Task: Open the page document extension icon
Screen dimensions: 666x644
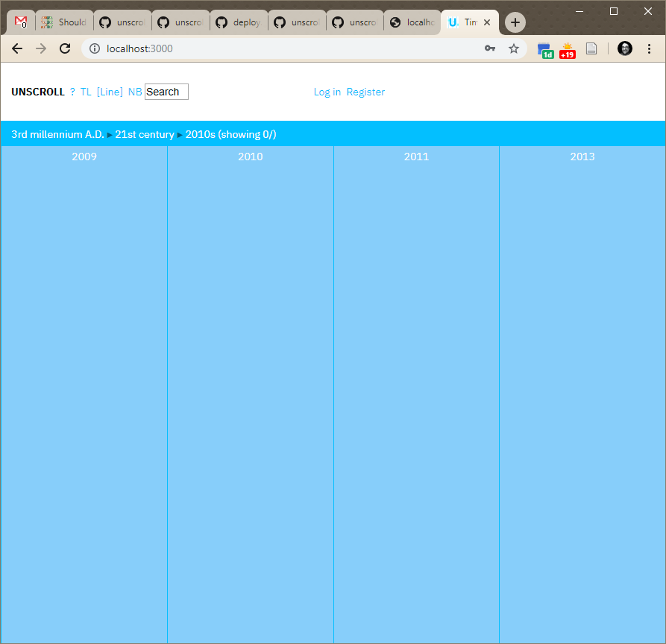Action: click(x=591, y=48)
